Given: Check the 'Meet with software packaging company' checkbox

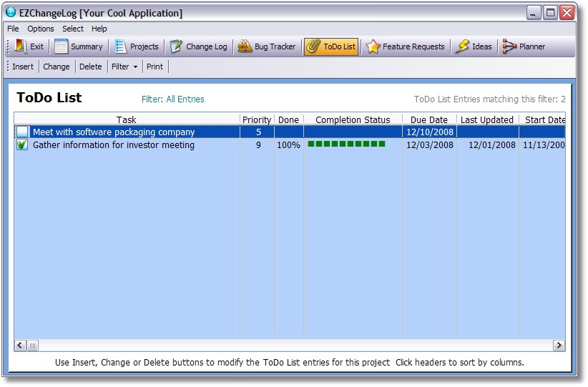Looking at the screenshot, I should pyautogui.click(x=22, y=132).
